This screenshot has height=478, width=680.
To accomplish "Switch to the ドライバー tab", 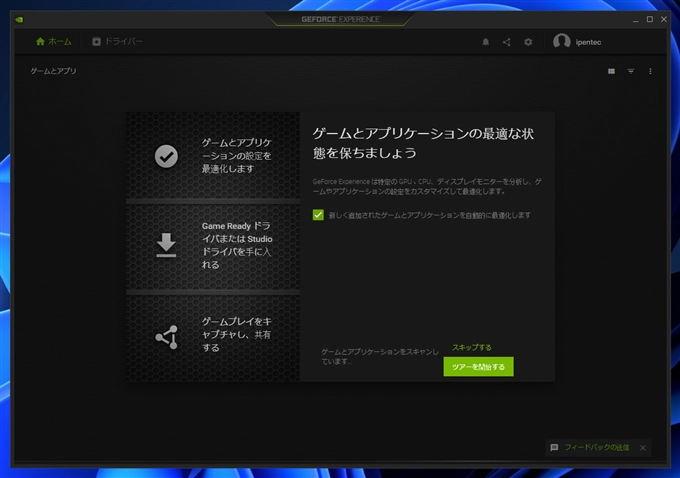I will tap(117, 42).
